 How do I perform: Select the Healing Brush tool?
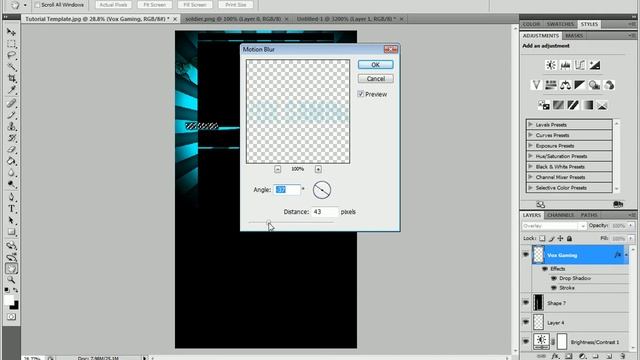11,104
